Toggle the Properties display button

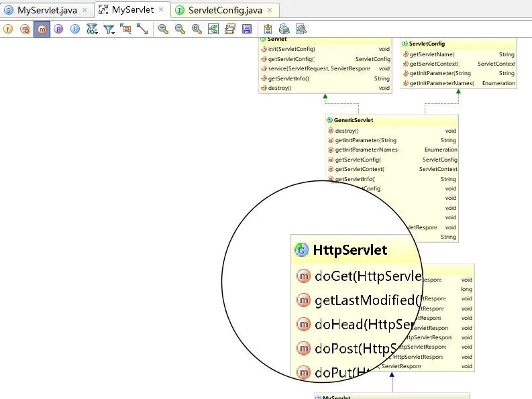(58, 30)
